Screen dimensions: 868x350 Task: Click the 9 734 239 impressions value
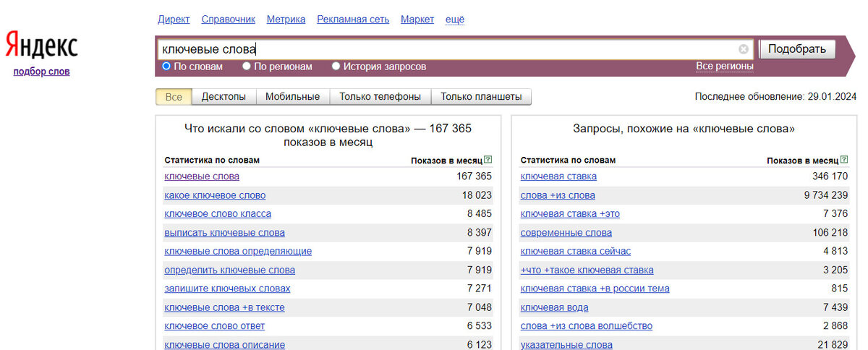825,195
